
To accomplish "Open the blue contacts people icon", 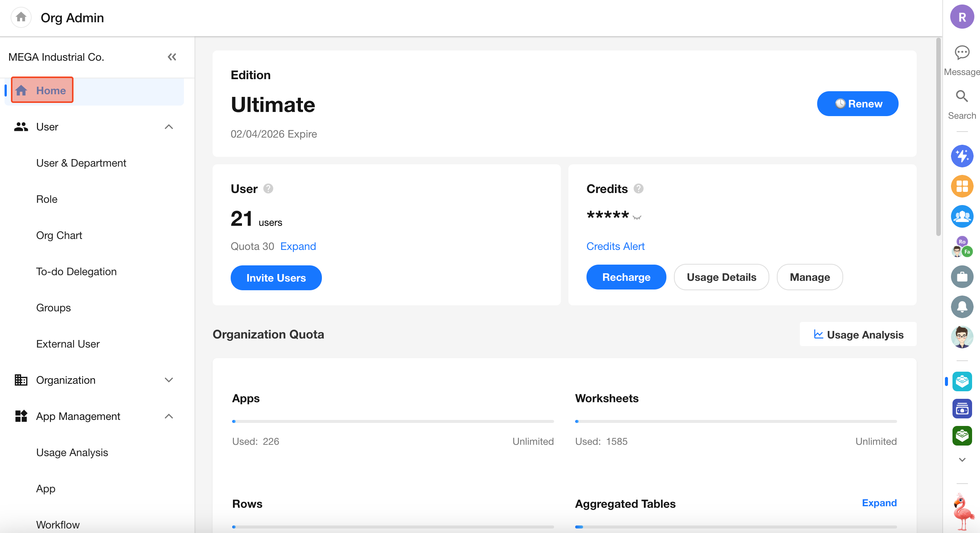I will [962, 216].
